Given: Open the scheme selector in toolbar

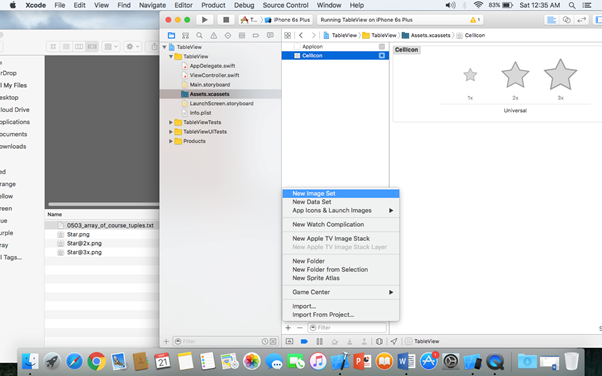Looking at the screenshot, I should click(249, 20).
